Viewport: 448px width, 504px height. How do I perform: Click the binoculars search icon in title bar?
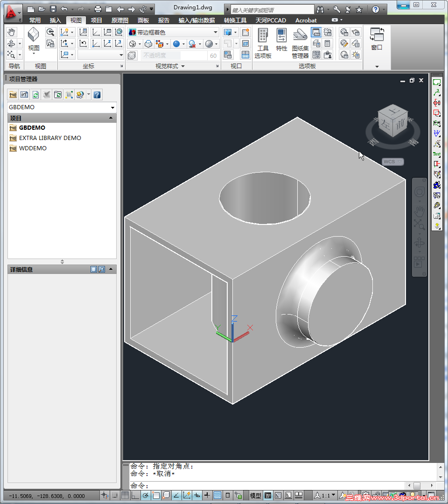click(320, 10)
